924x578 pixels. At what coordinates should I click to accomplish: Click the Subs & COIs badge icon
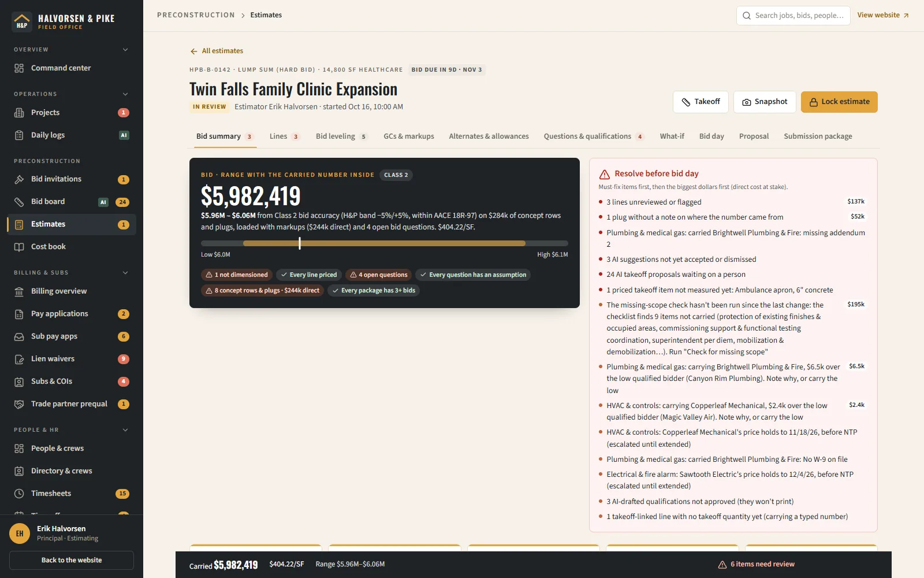[19, 381]
